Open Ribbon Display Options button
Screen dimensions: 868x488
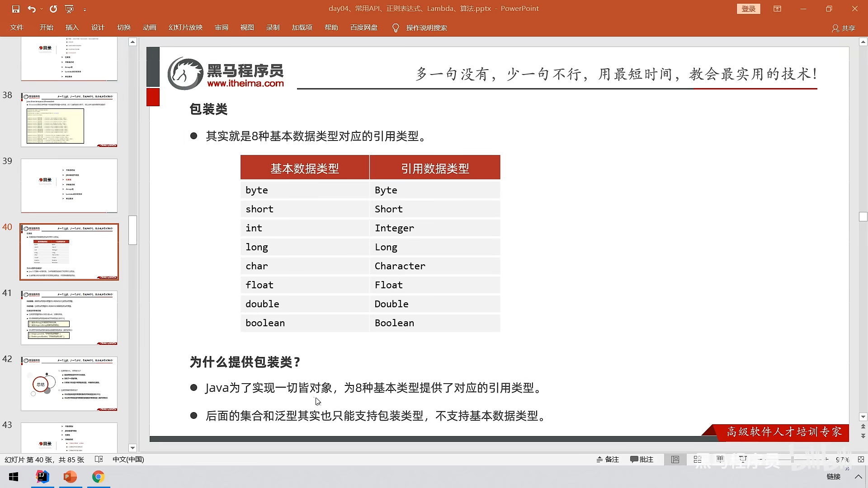pos(777,9)
